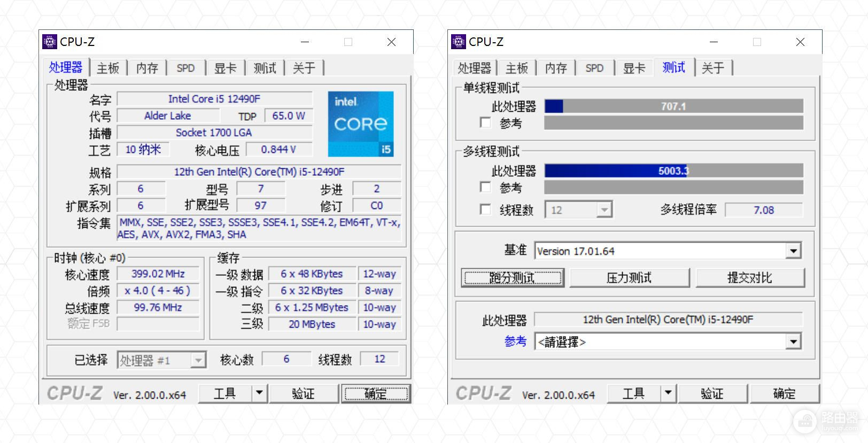Select the SPD tab in right window
The image size is (868, 443).
click(x=594, y=68)
